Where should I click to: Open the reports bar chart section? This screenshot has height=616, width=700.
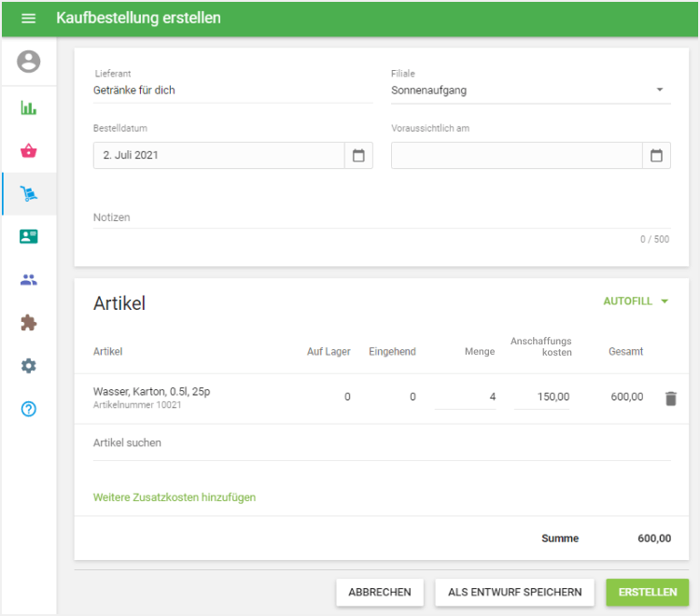click(x=29, y=108)
